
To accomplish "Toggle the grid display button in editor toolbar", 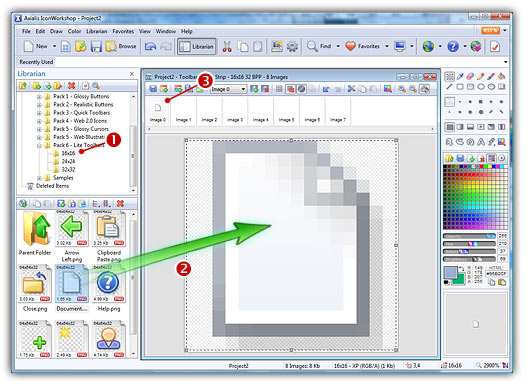I will tap(279, 89).
